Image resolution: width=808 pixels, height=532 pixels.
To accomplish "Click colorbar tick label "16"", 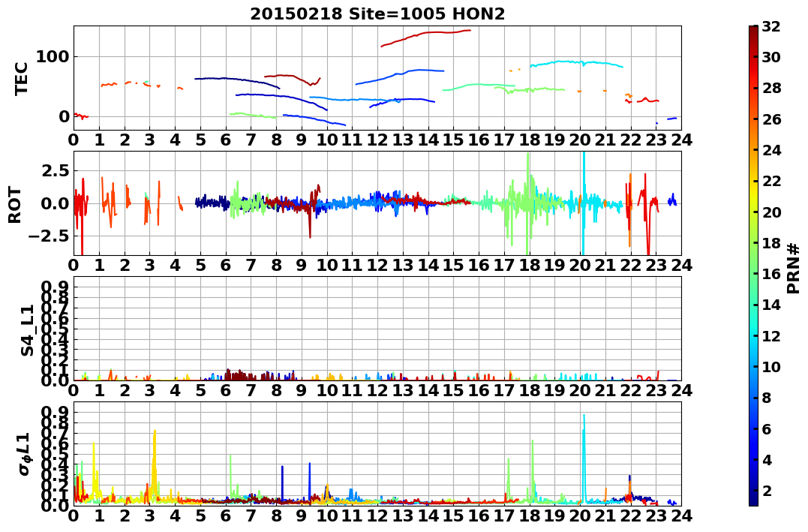I will (x=771, y=274).
